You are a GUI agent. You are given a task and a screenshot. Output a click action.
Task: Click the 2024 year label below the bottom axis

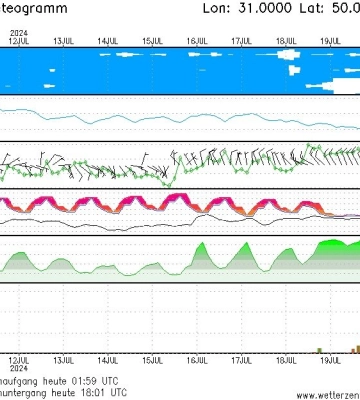19,368
